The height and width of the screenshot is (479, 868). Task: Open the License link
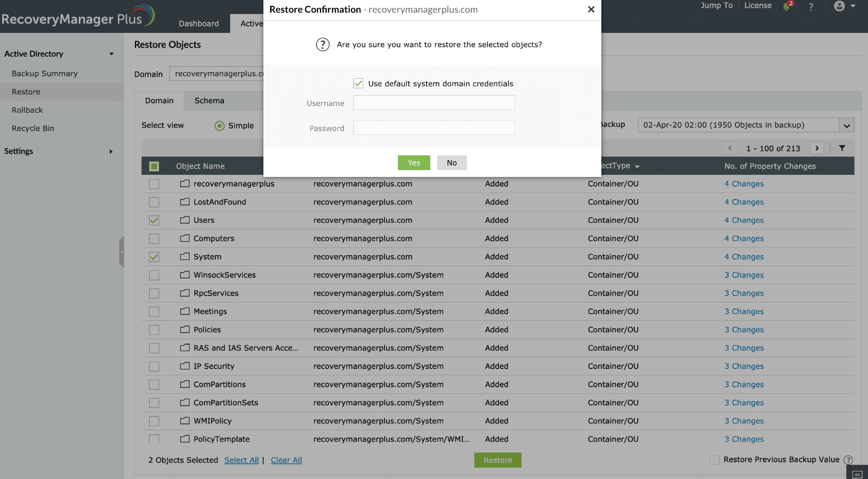pyautogui.click(x=758, y=5)
